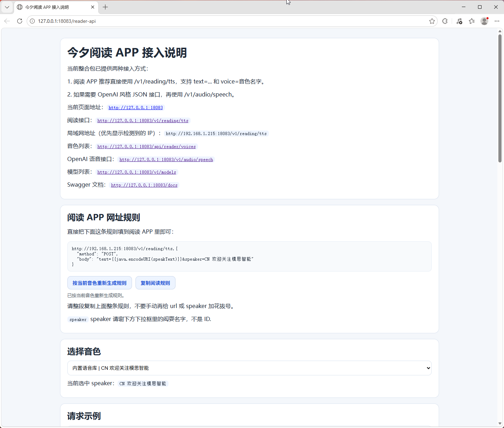Open a new tab with plus button
The image size is (504, 428).
[x=105, y=7]
